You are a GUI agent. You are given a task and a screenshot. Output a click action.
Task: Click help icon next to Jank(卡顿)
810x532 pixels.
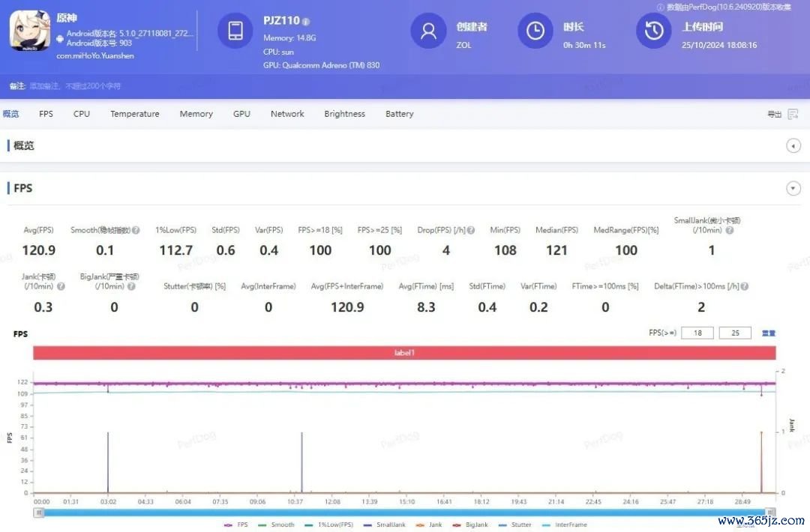pos(61,286)
